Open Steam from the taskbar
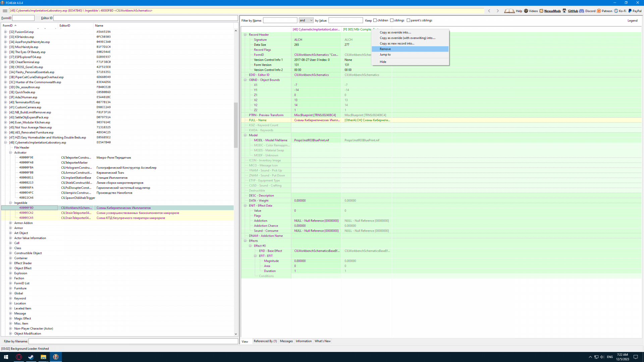 tap(31, 357)
